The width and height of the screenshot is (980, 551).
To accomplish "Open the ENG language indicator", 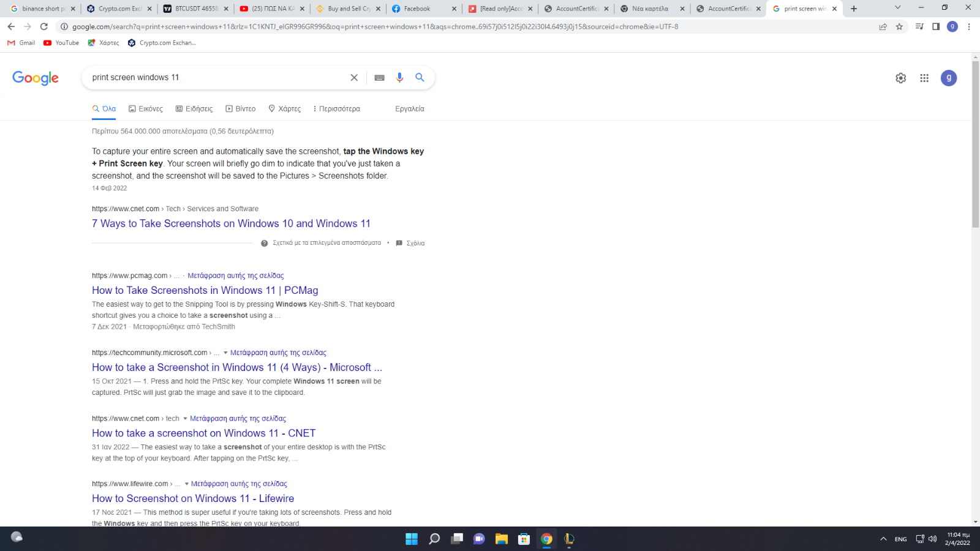I will (x=900, y=539).
